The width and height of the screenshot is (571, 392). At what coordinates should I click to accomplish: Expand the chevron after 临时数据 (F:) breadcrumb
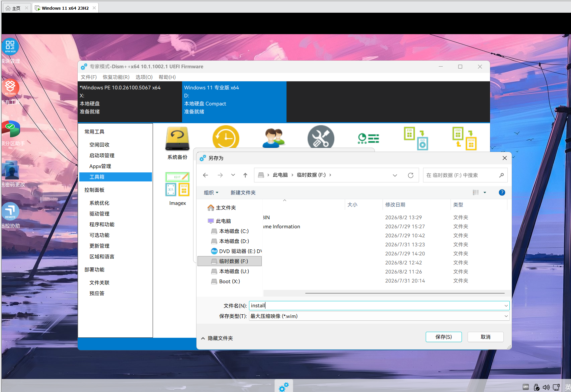coord(330,175)
